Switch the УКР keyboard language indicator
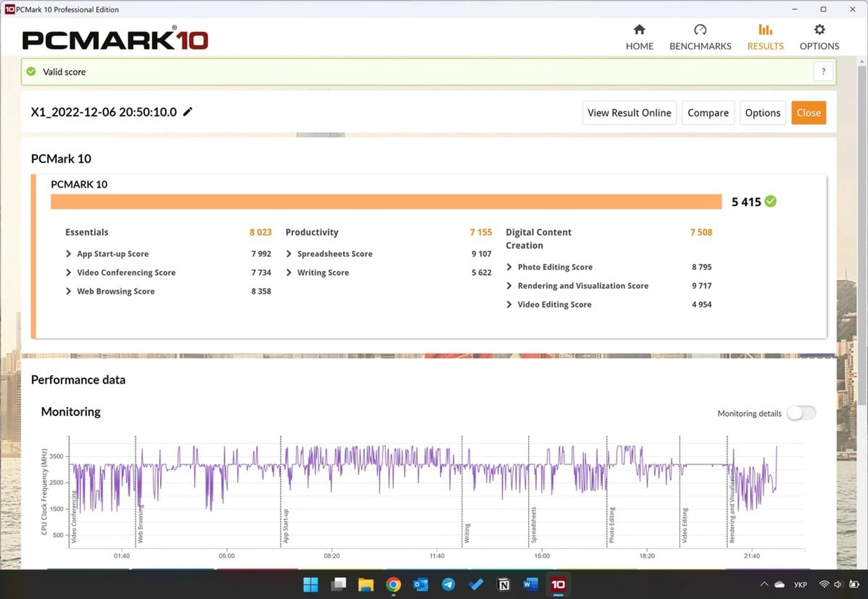The image size is (868, 599). tap(800, 585)
